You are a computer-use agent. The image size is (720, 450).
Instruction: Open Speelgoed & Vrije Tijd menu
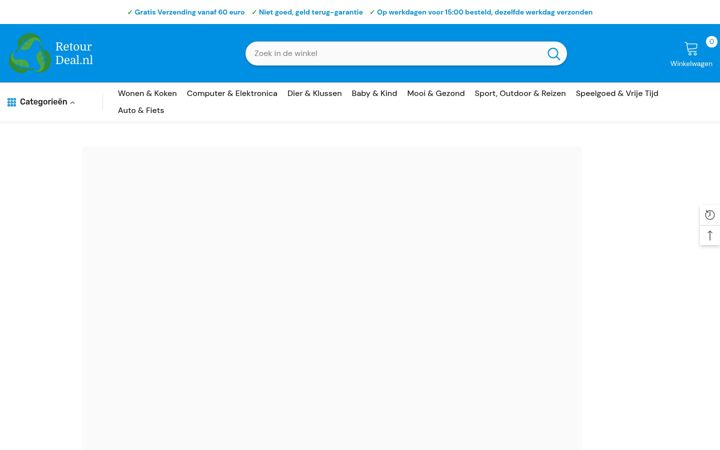coord(617,93)
